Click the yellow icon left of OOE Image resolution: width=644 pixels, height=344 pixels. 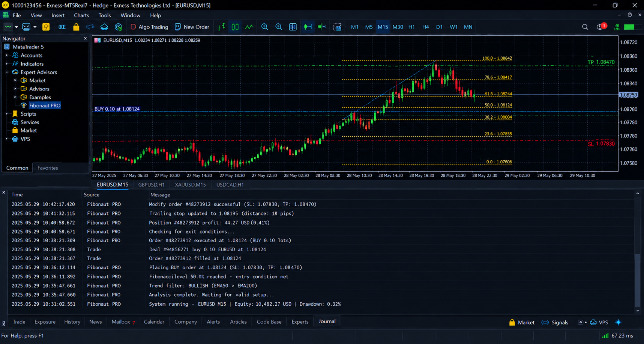pos(46,27)
